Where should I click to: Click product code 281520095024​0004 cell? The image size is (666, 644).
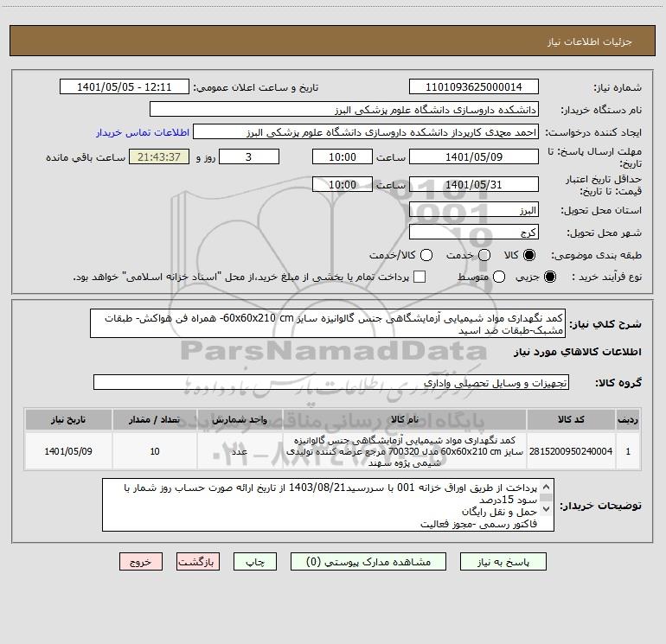click(571, 451)
